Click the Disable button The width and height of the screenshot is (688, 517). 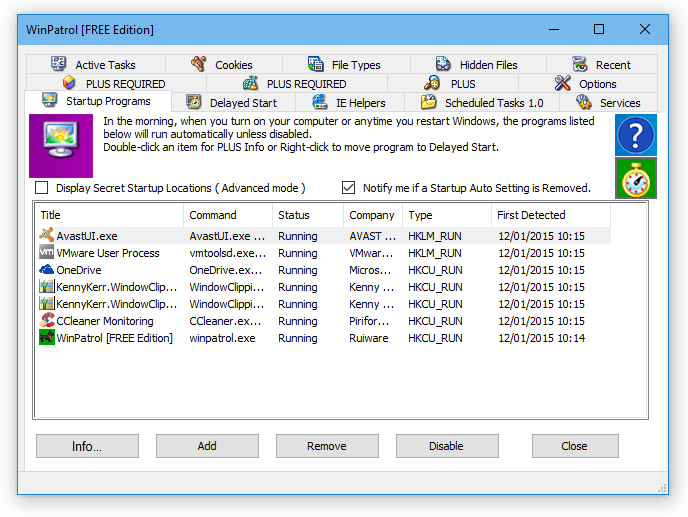click(447, 446)
